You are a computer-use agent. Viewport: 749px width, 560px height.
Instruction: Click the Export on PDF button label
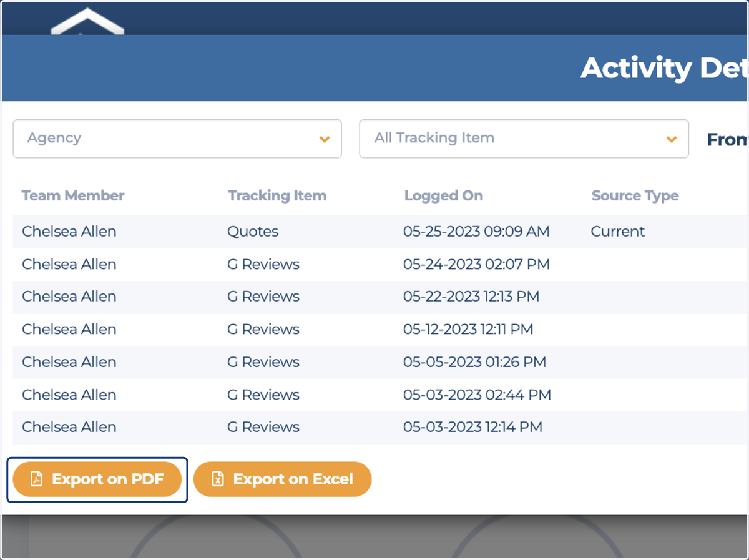(x=108, y=479)
